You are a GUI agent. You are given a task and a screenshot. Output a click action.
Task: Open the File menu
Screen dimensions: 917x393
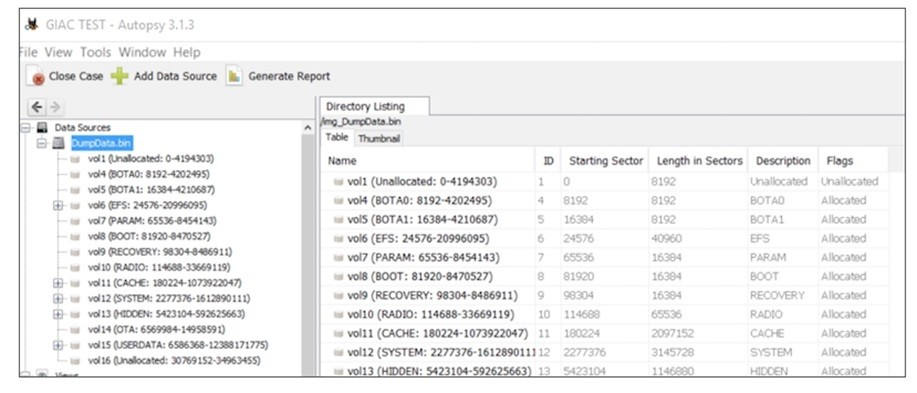click(29, 52)
